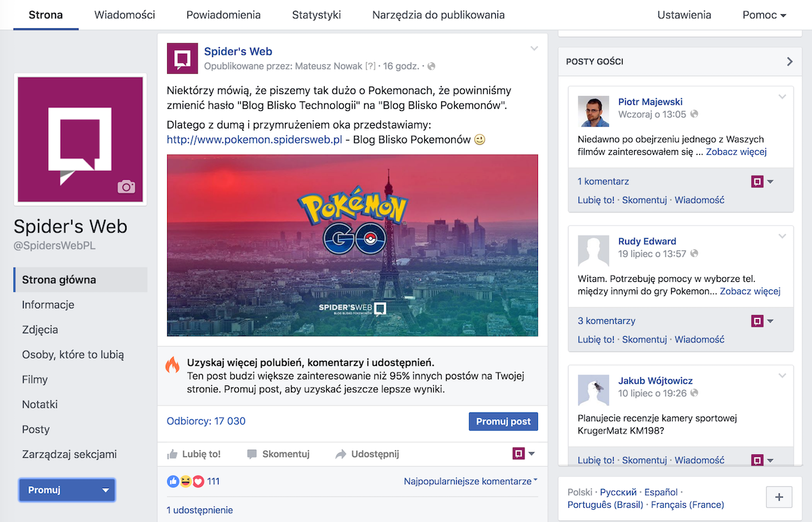Open options chevron on Jakub Wójtowicz's post

tap(782, 375)
